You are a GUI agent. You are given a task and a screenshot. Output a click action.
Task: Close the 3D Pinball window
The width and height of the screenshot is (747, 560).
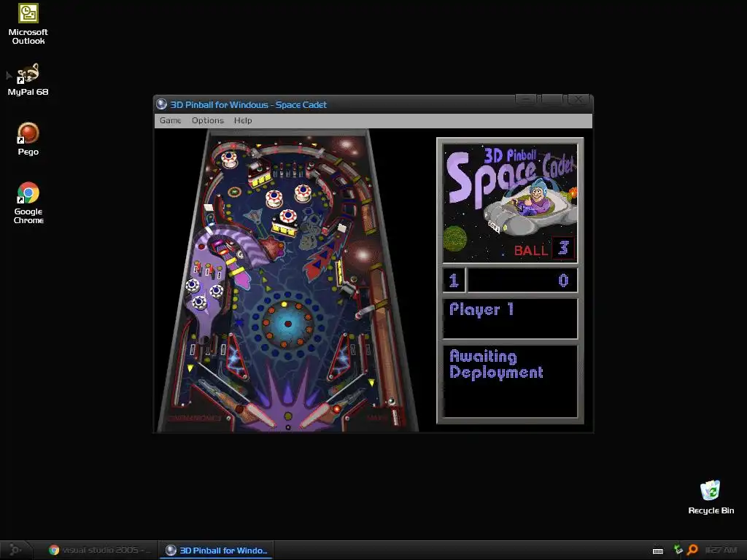pos(578,99)
